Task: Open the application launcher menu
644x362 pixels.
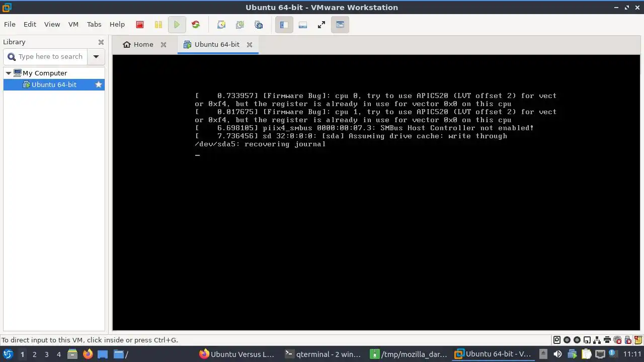Action: [8, 354]
